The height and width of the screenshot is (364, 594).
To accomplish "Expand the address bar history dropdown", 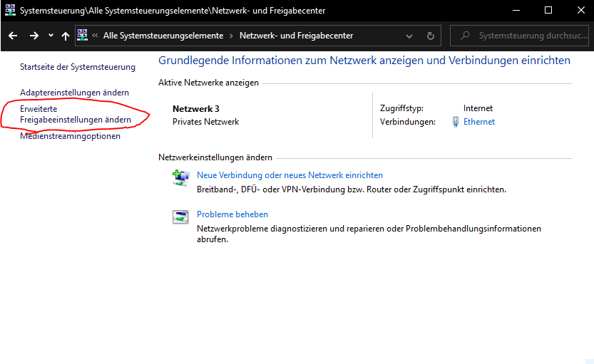I will [409, 36].
